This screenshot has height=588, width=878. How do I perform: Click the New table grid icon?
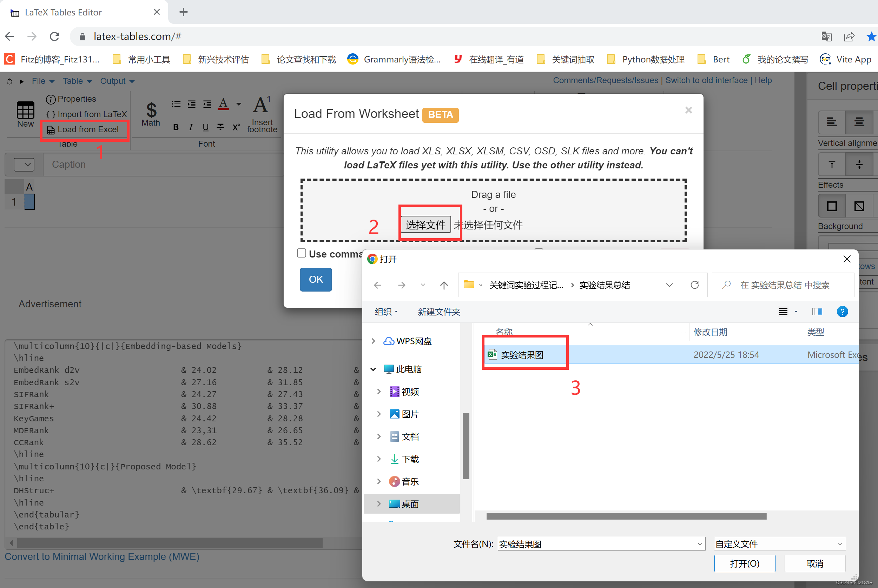(x=25, y=111)
